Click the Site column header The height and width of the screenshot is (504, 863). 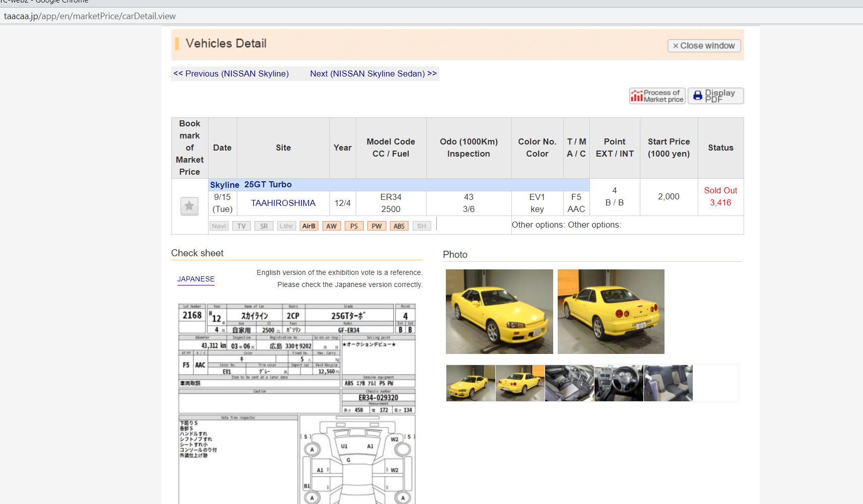283,148
